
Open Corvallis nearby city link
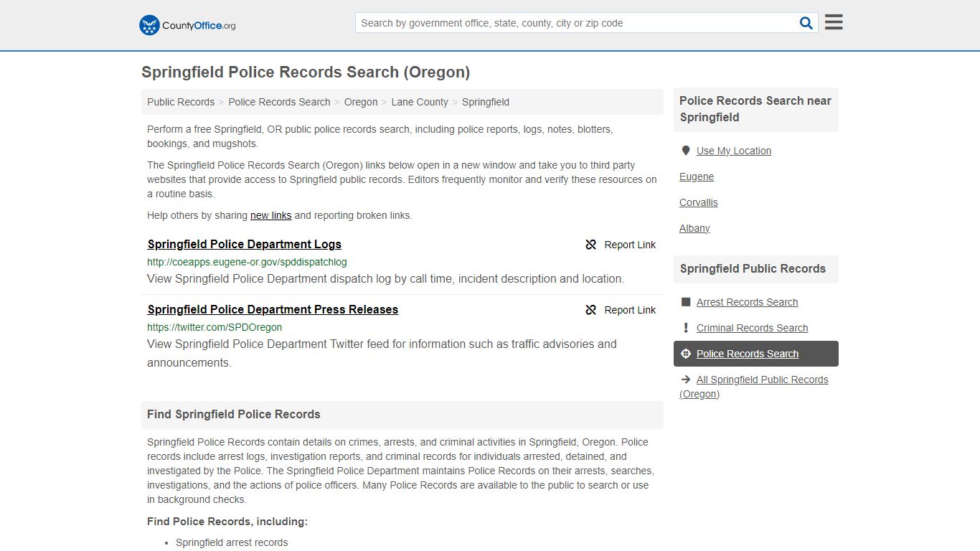(699, 202)
